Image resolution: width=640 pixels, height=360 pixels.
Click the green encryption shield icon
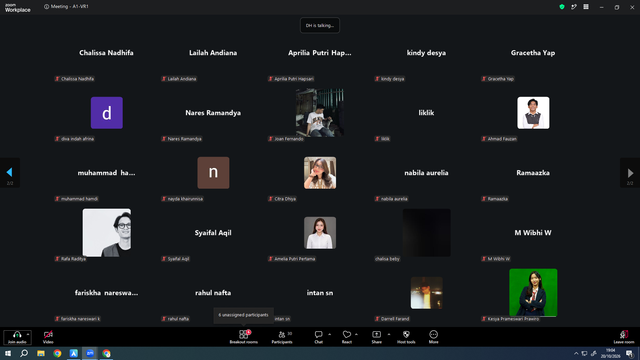(562, 7)
